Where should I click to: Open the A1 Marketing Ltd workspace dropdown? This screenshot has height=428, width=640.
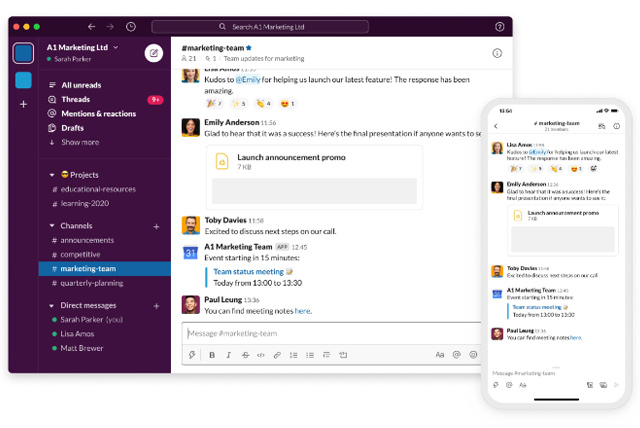point(82,47)
